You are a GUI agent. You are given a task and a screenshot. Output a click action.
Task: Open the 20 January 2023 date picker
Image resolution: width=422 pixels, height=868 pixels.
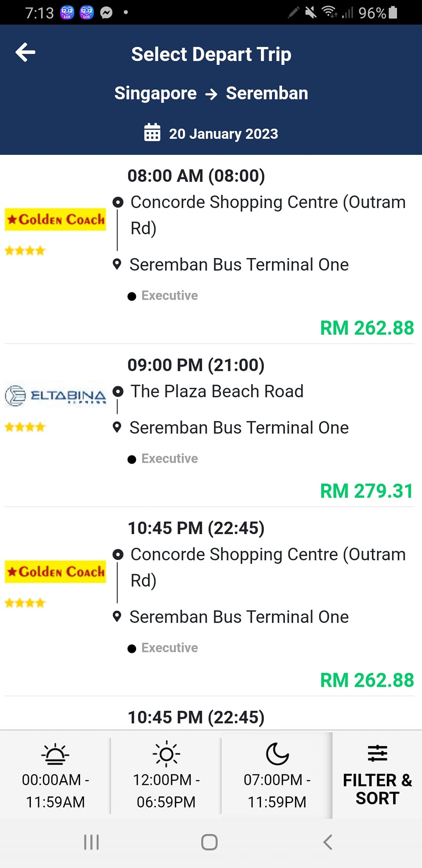pos(223,134)
